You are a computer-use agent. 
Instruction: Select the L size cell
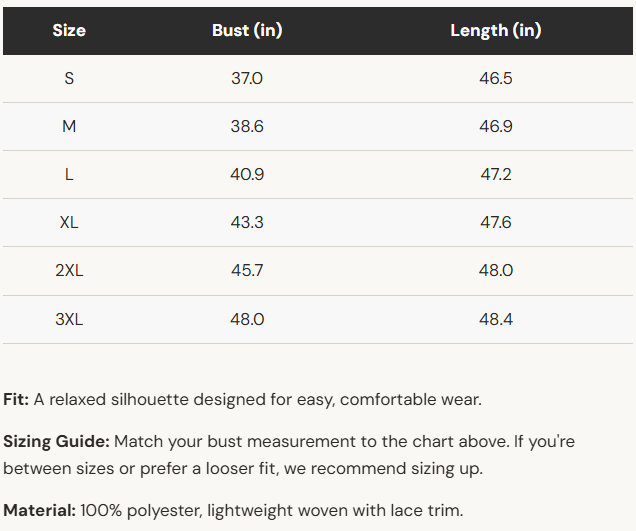[x=69, y=174]
